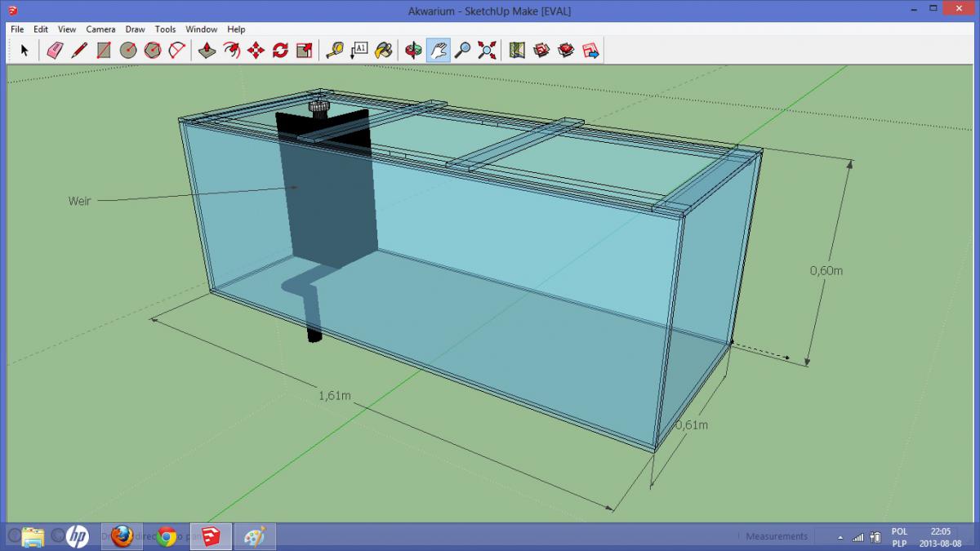This screenshot has width=980, height=551.
Task: Open the Draw menu
Action: [x=135, y=29]
